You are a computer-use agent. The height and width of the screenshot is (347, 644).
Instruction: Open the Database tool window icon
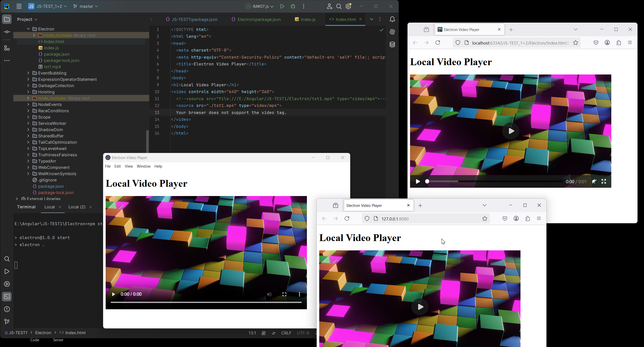point(392,45)
